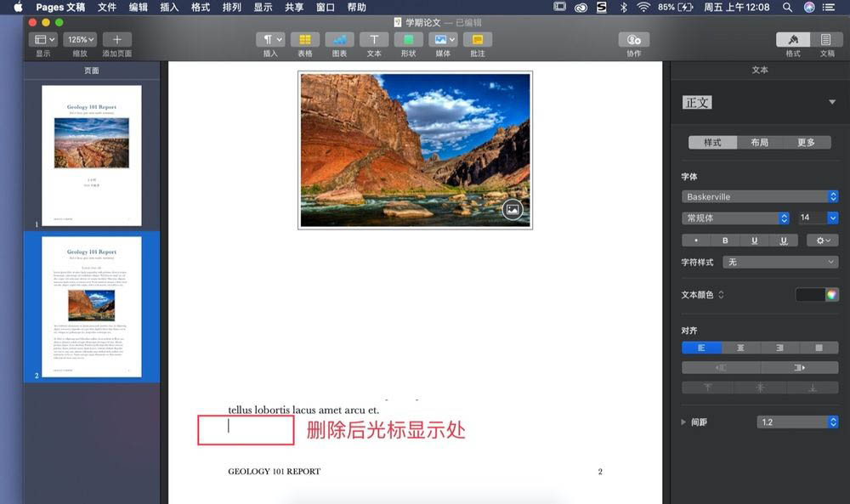Align text to the right

click(x=779, y=348)
